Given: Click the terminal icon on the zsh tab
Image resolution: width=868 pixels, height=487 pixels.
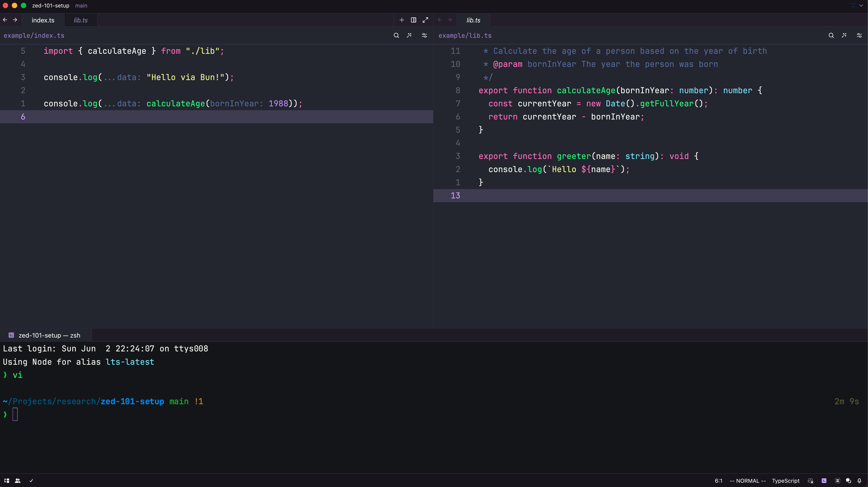Looking at the screenshot, I should [11, 335].
